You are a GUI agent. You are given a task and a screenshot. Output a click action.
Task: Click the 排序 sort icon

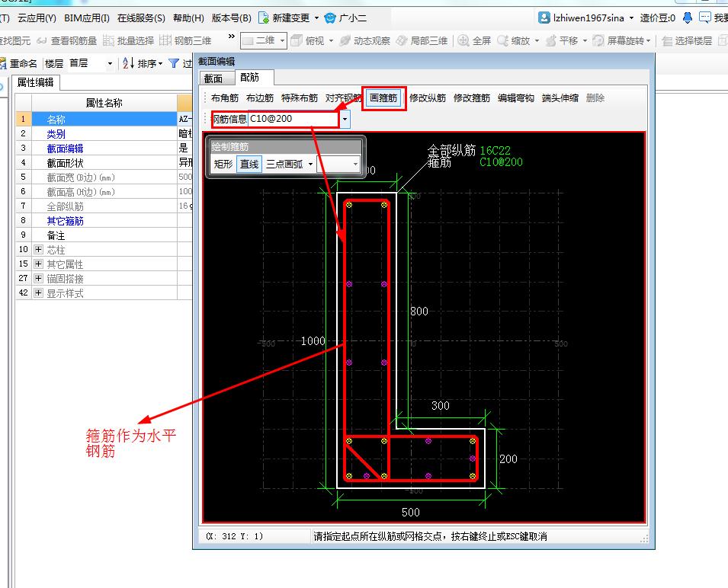[128, 63]
